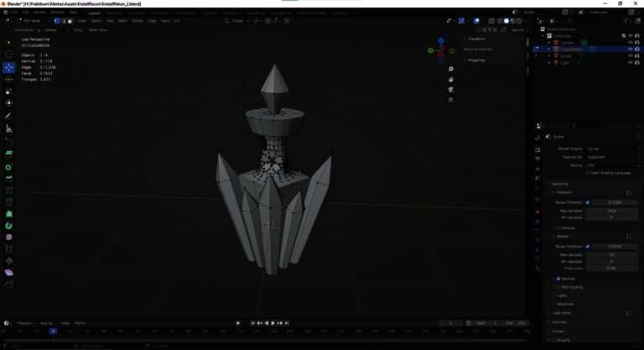This screenshot has height=350, width=644.
Task: Open the Vertex menu in viewport header
Action: [x=138, y=21]
